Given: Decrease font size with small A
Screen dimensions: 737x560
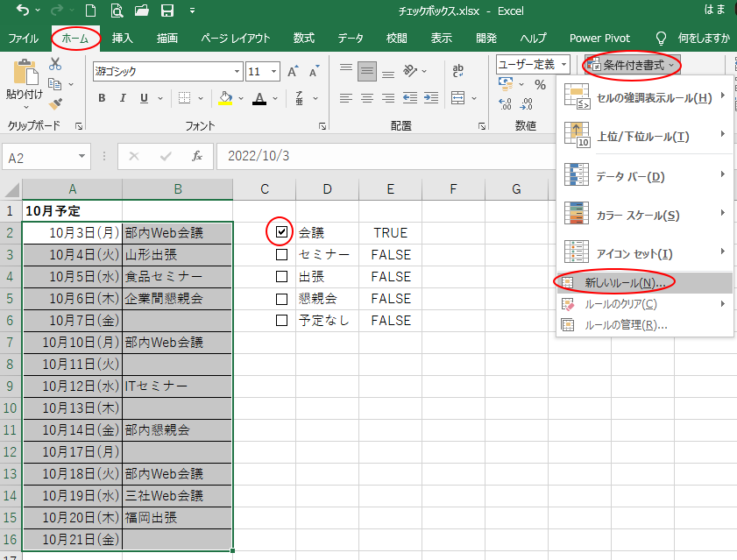Looking at the screenshot, I should click(x=314, y=72).
